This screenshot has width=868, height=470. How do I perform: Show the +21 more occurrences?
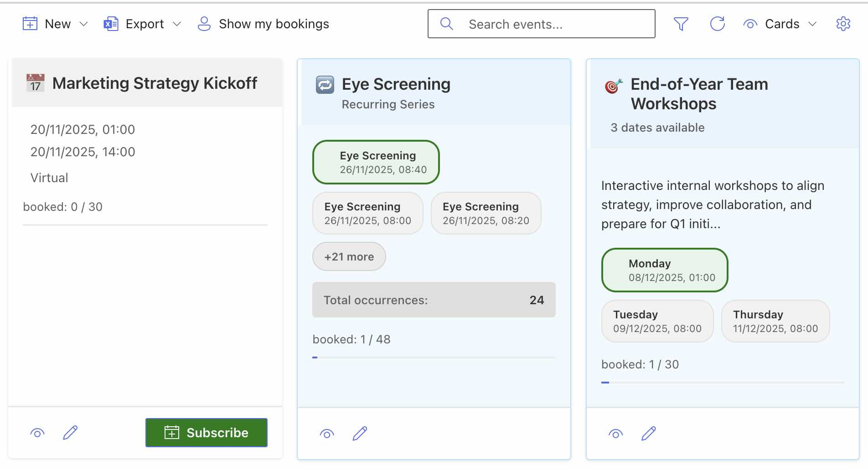click(x=349, y=256)
